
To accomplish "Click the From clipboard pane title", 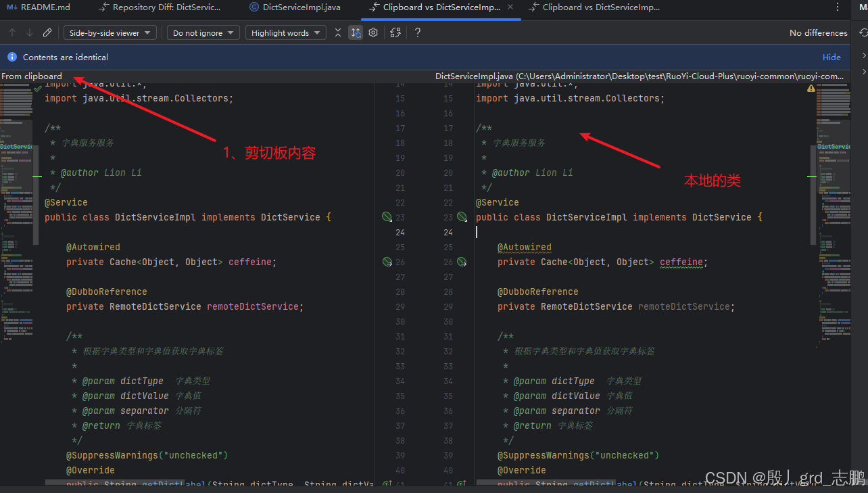I will [32, 76].
